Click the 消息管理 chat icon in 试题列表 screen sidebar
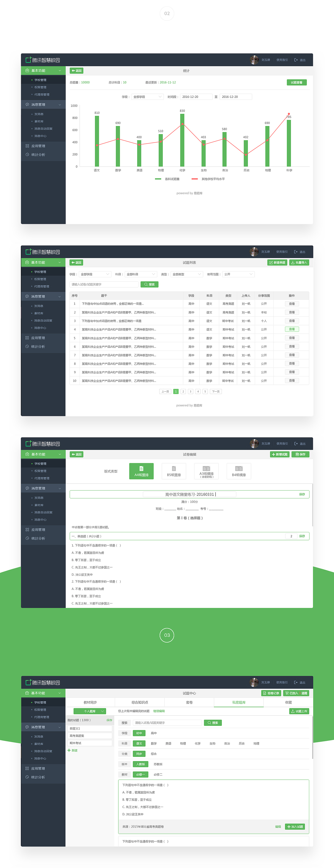Screen dimensions: 334x868 click(27, 297)
